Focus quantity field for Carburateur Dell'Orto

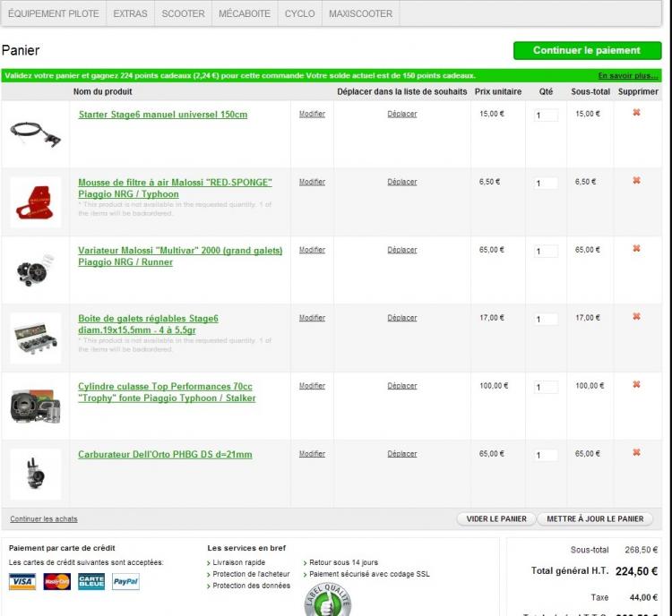pyautogui.click(x=546, y=455)
